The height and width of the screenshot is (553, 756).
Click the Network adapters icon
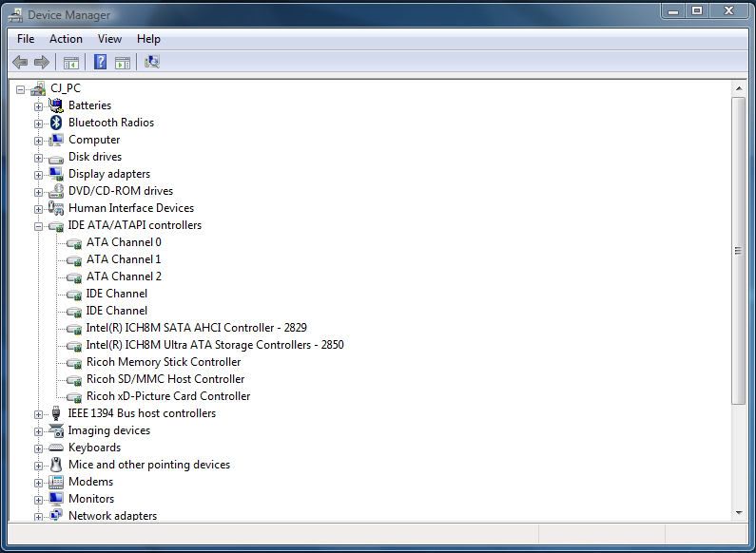(x=56, y=515)
